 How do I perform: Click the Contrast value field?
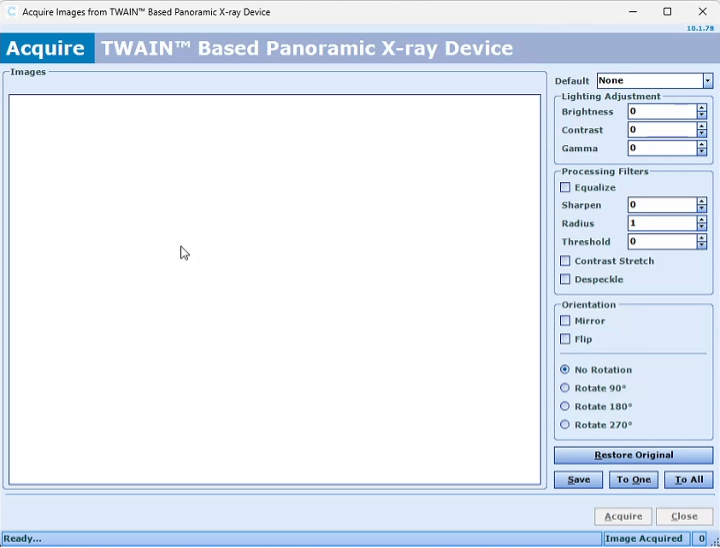[662, 130]
